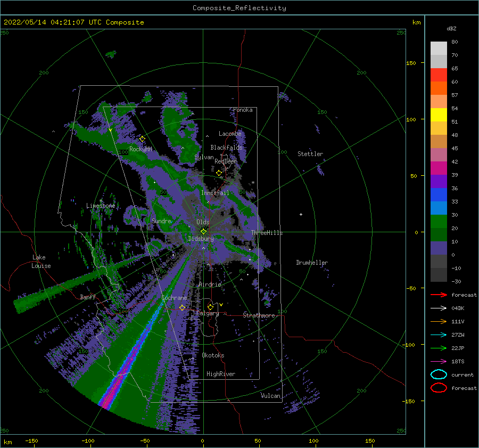
Task: Click the Stettler city label
Action: [310, 154]
